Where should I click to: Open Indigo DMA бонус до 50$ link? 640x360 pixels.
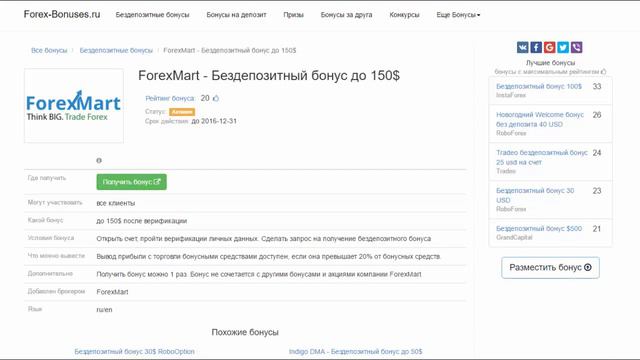(356, 351)
